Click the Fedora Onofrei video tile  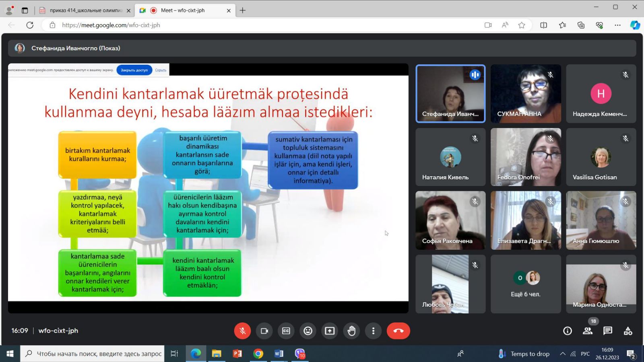[x=526, y=157]
